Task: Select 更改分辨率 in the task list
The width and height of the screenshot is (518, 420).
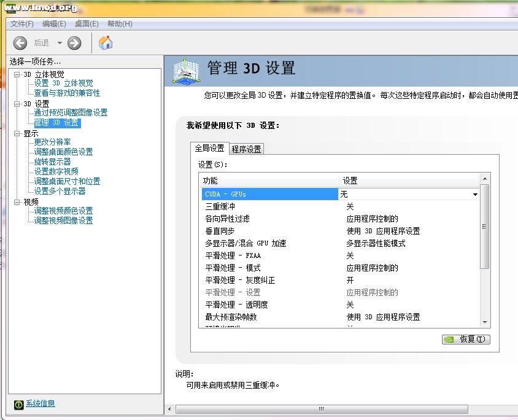Action: coord(52,142)
